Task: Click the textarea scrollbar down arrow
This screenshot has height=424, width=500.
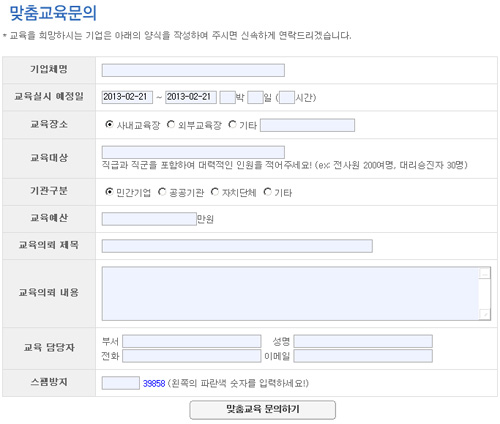Action: click(485, 314)
